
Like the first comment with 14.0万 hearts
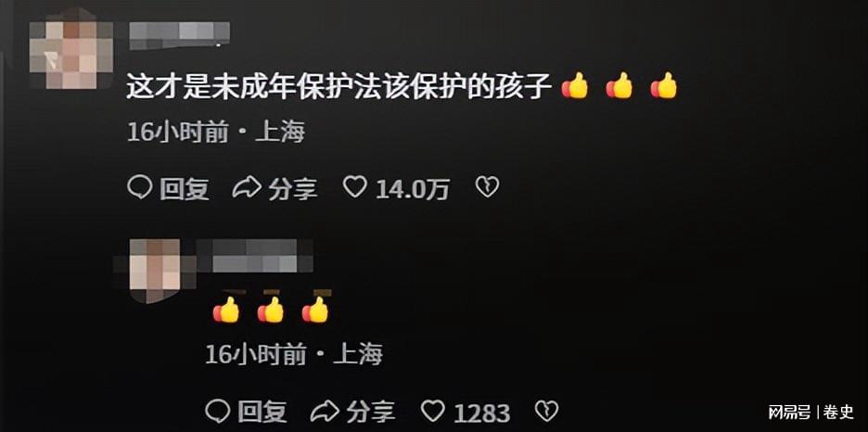pyautogui.click(x=354, y=187)
